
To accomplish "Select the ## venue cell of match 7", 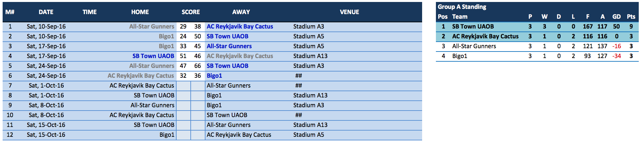I will tap(298, 86).
